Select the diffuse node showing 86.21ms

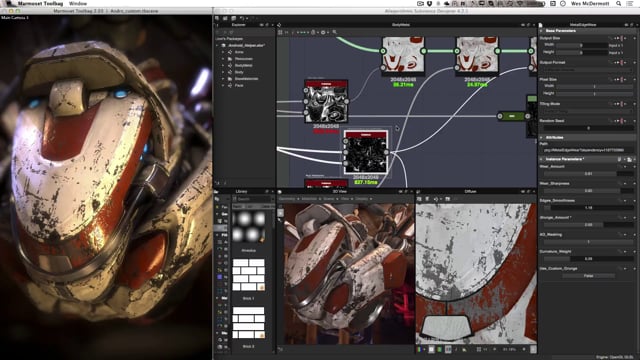click(x=403, y=55)
